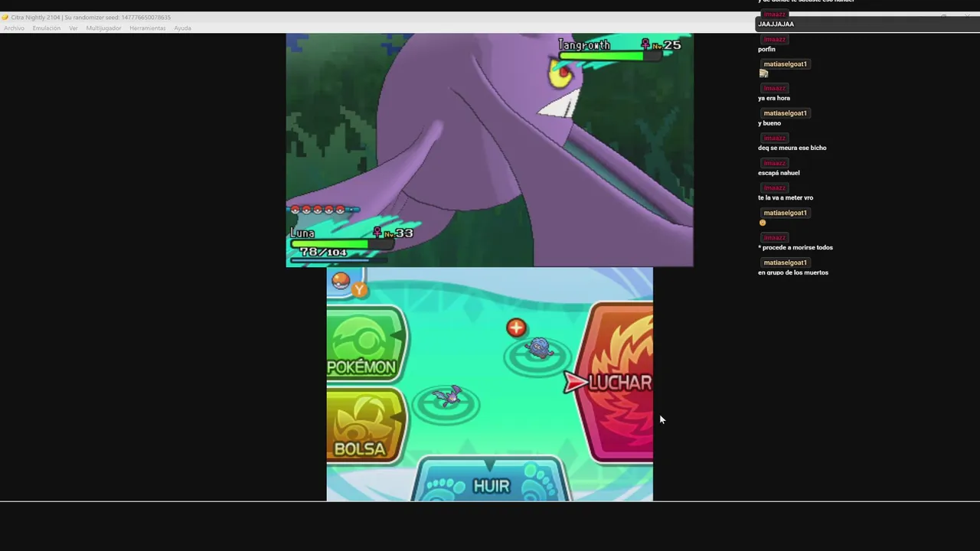This screenshot has height=551, width=980.
Task: Open the Emulación menu
Action: (x=46, y=28)
